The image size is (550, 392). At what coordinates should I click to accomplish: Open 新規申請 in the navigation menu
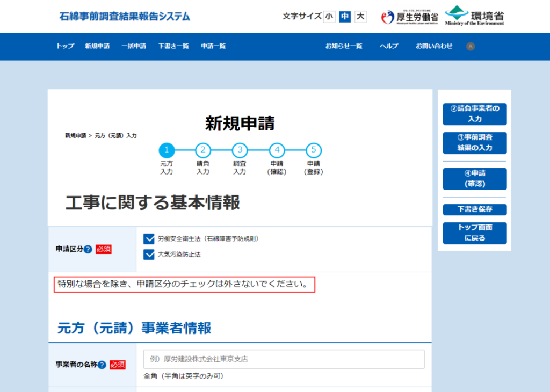pos(97,46)
